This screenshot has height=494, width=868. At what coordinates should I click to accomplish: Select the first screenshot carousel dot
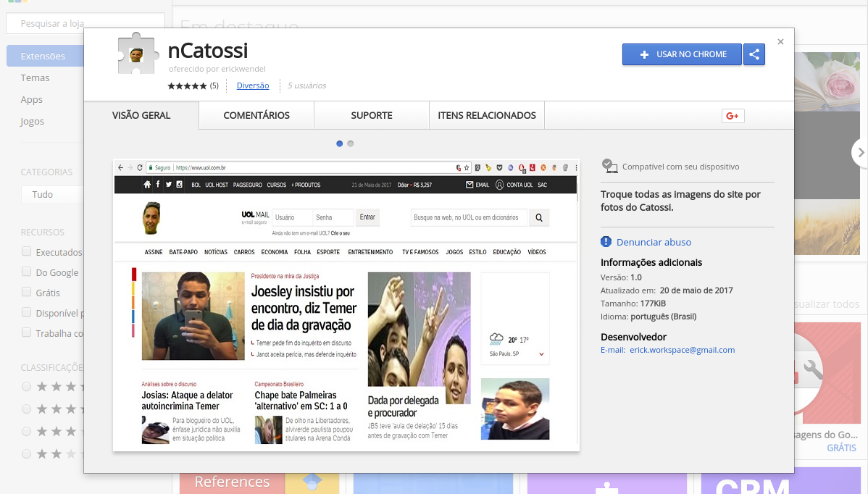339,144
